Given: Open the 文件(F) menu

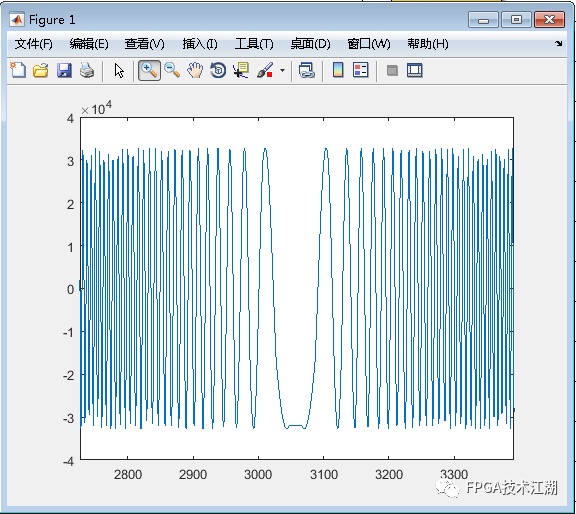Looking at the screenshot, I should coord(33,44).
